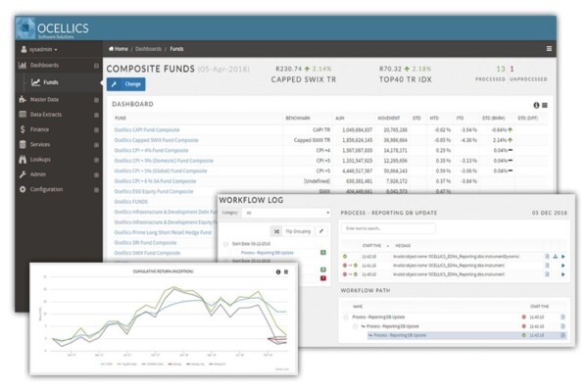The width and height of the screenshot is (588, 392).
Task: Click the search text field in process log
Action: pos(388,228)
